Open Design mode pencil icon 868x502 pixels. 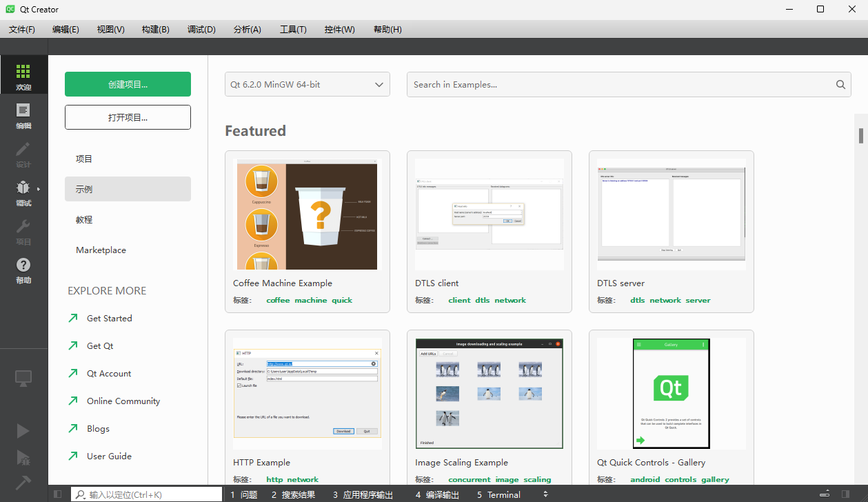pos(23,149)
